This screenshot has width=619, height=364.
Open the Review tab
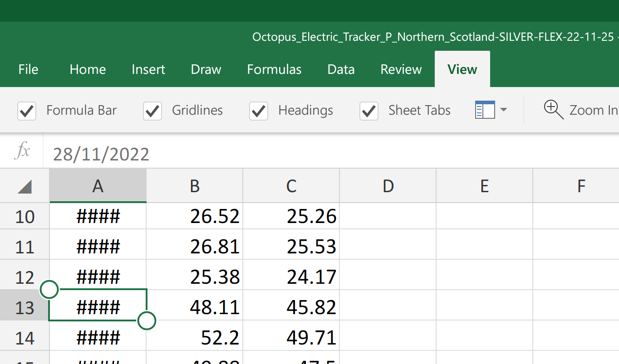click(401, 69)
